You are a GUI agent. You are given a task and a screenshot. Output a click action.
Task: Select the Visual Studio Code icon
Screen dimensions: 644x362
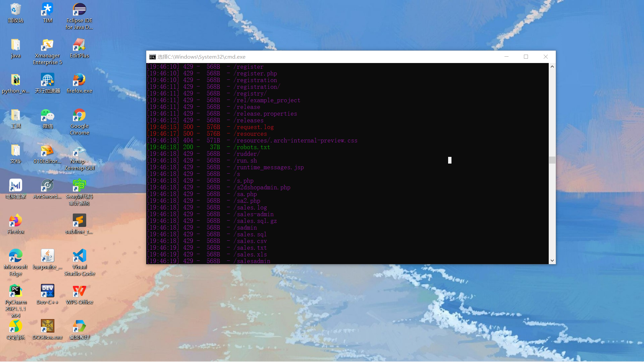coord(79,256)
